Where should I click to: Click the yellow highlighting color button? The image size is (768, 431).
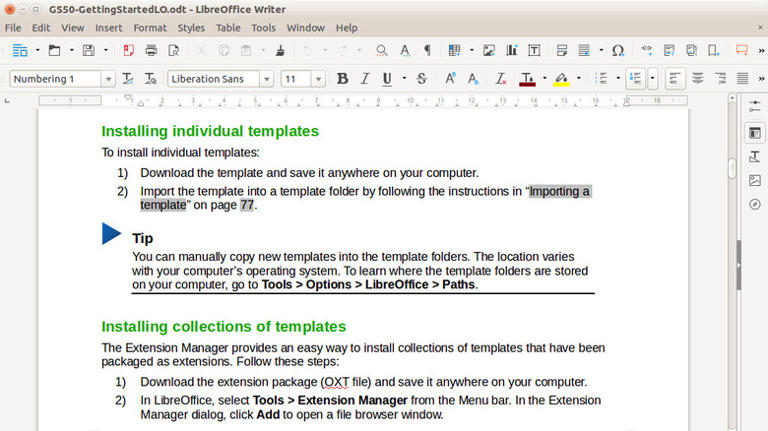tap(561, 79)
